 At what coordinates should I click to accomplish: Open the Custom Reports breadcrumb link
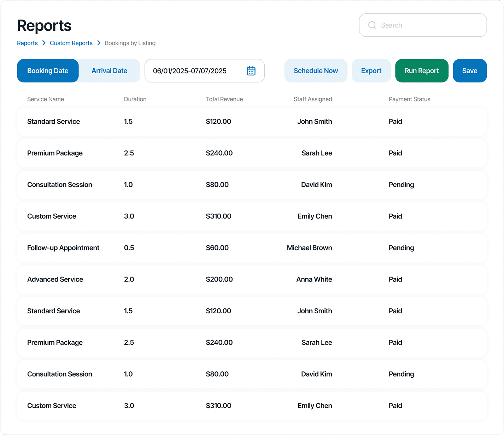[71, 43]
